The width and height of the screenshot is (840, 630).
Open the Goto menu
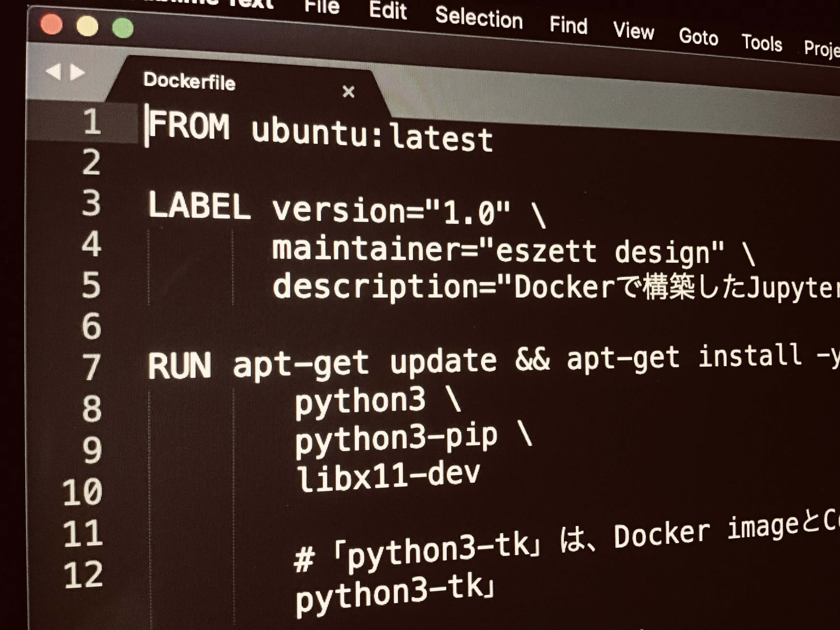click(x=698, y=37)
